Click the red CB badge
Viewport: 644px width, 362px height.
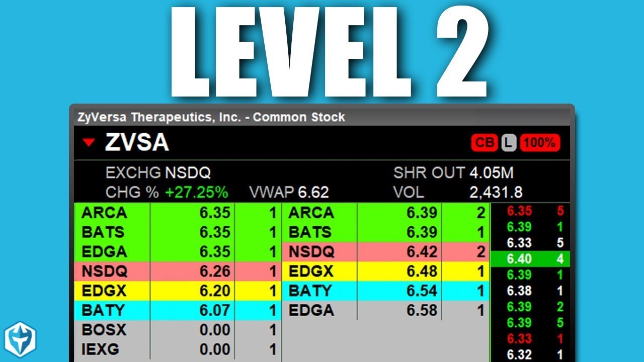coord(485,143)
